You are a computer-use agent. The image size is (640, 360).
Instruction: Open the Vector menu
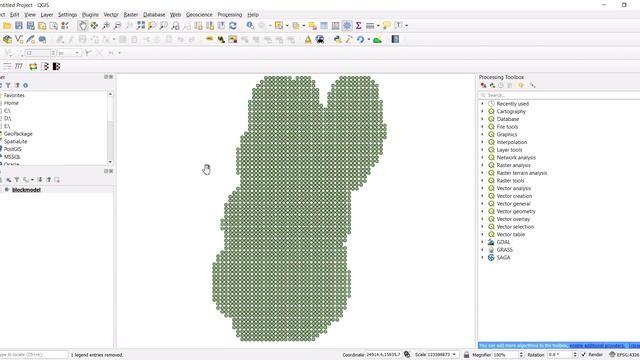[111, 15]
